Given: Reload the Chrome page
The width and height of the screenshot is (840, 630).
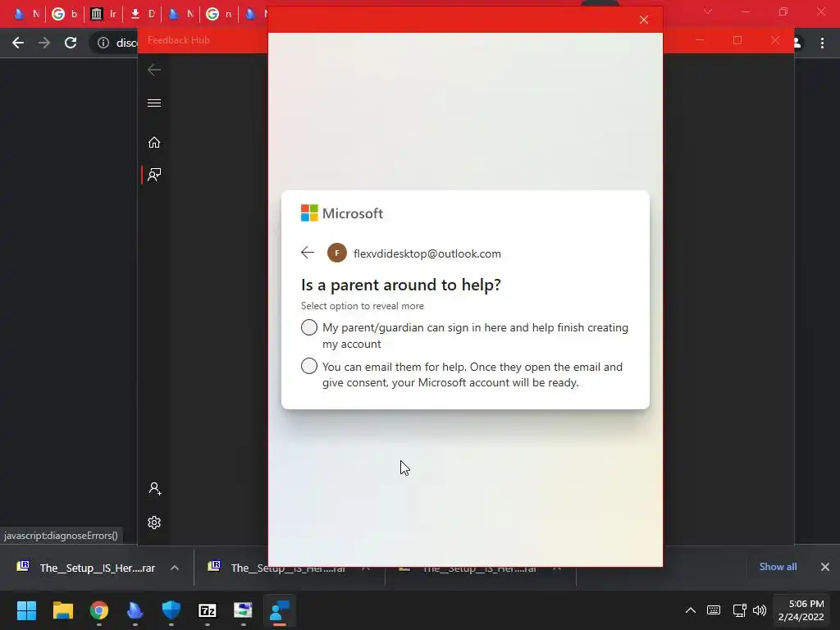Looking at the screenshot, I should 71,43.
